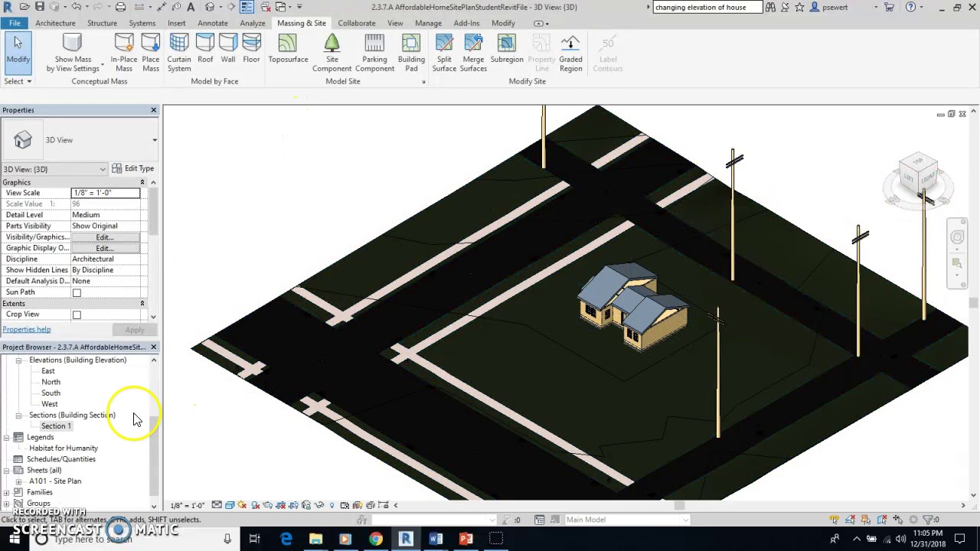This screenshot has width=980, height=551.
Task: Click the Edge browser taskbar icon
Action: [286, 539]
